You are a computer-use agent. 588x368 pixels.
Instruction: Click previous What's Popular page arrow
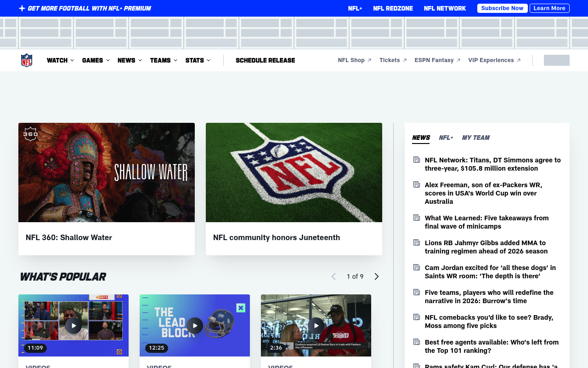(x=334, y=276)
